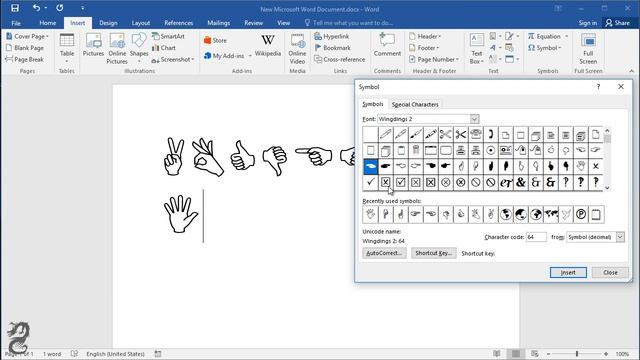
Task: Switch to Special Characters tab in Symbol dialog
Action: tap(415, 104)
